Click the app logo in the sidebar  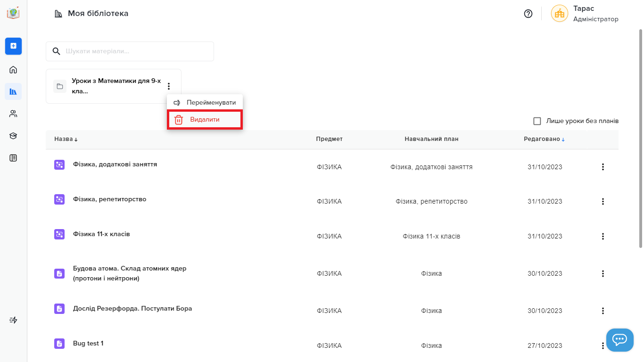(x=13, y=13)
